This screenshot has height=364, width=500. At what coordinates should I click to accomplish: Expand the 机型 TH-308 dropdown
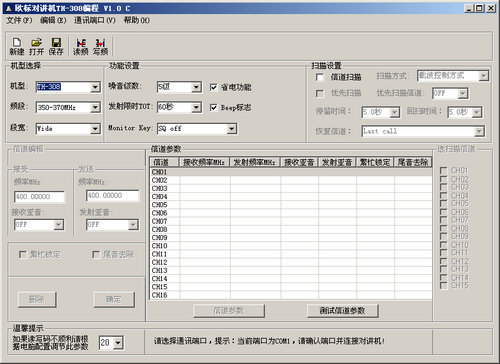[95, 87]
